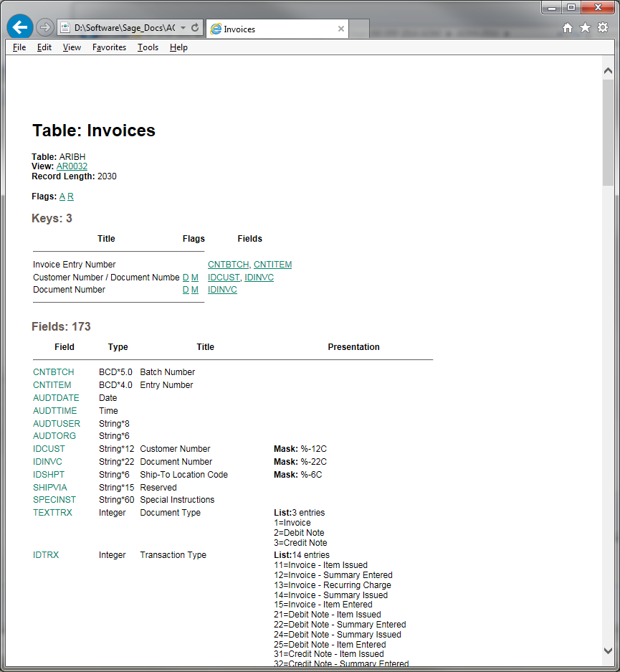Click the R flag link next to Flags
Viewport: 620px width, 672px height.
tap(70, 197)
